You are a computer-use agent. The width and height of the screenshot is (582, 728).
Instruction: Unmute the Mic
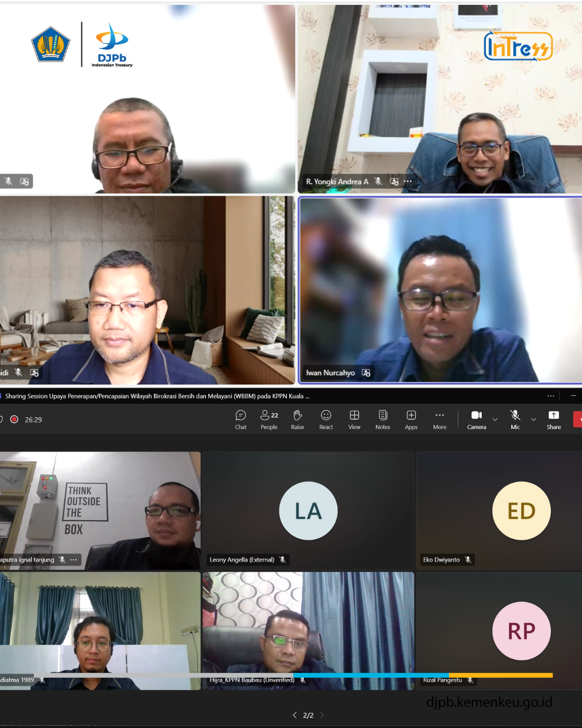point(515,420)
